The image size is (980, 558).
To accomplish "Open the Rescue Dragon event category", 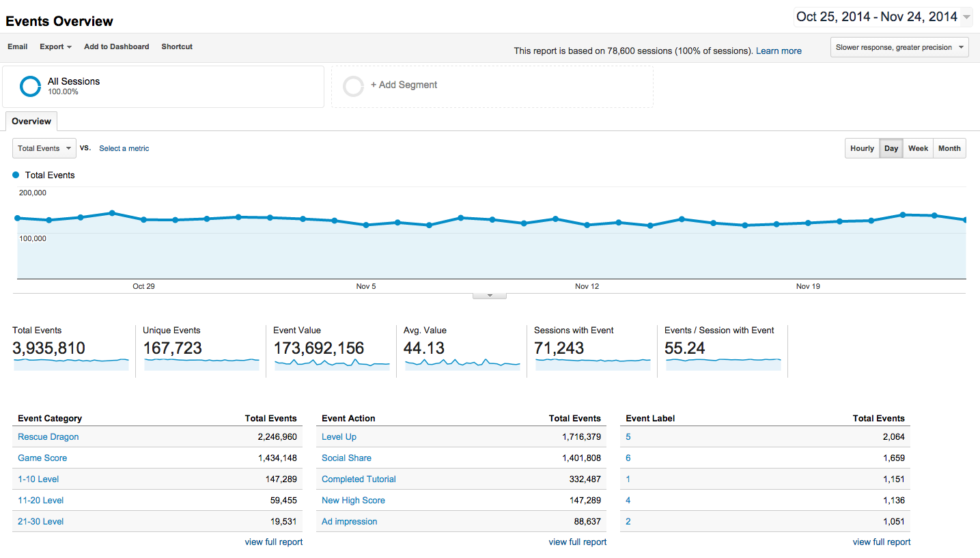I will pos(48,437).
